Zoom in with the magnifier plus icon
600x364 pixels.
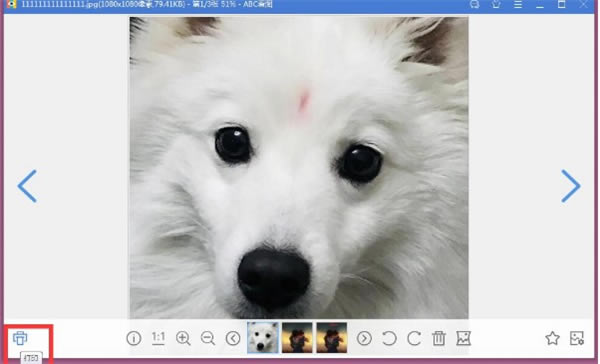183,338
